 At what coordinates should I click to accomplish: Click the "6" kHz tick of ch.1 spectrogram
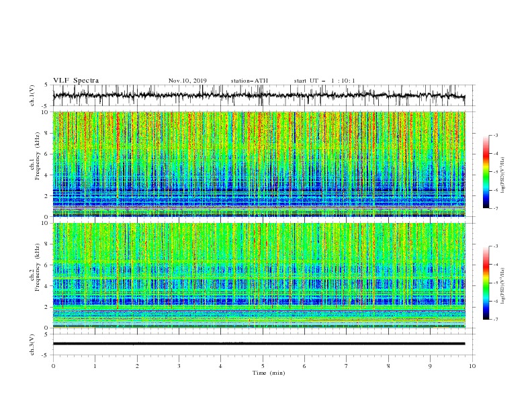tap(46, 154)
